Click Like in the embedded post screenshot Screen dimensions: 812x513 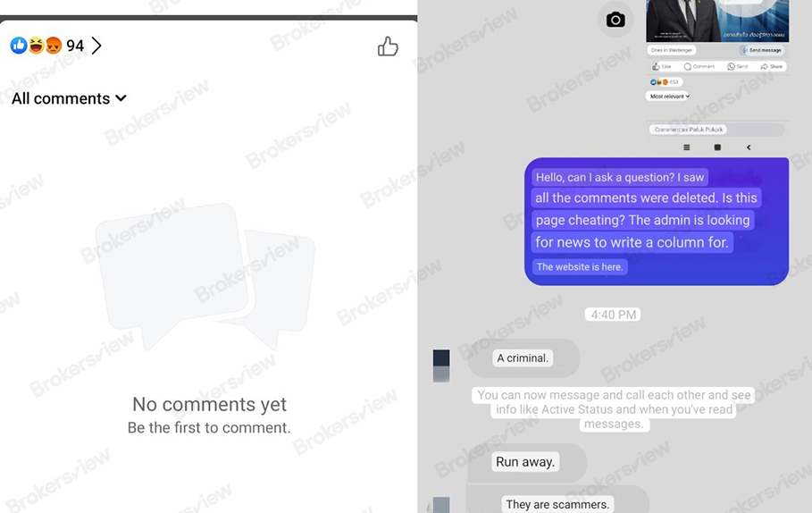661,66
